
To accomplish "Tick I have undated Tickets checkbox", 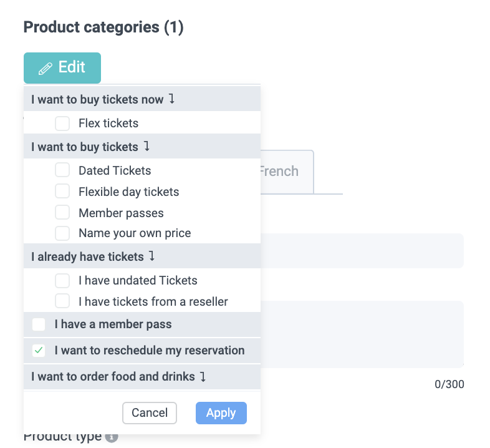I will pyautogui.click(x=62, y=281).
